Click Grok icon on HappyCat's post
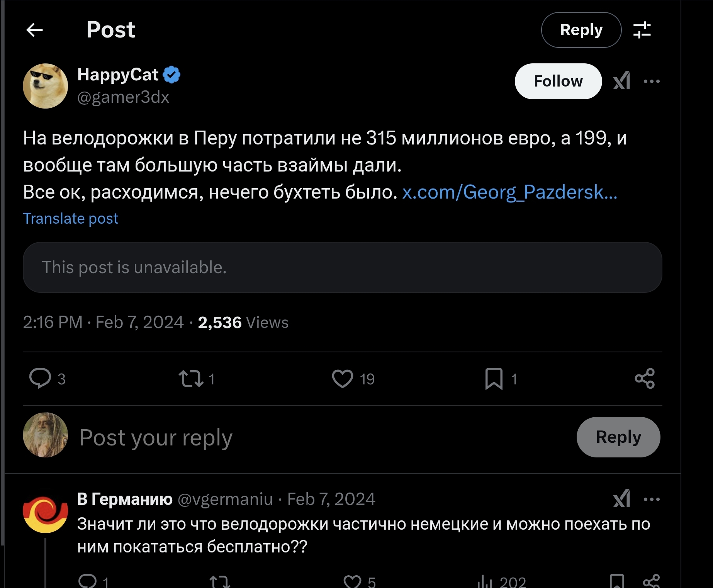Image resolution: width=713 pixels, height=588 pixels. [x=621, y=81]
